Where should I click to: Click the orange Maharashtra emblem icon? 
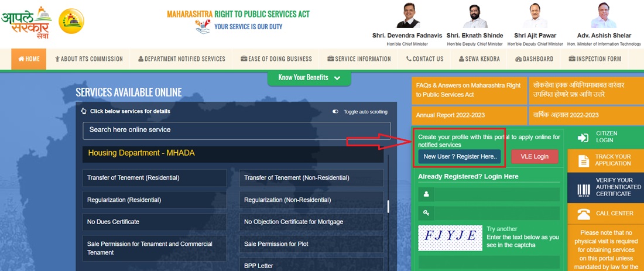click(x=72, y=22)
